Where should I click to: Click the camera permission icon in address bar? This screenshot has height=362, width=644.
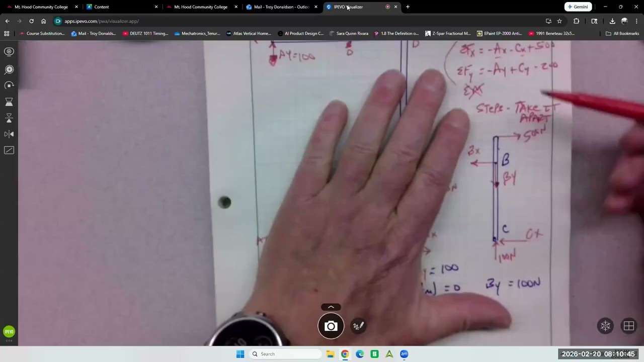tap(58, 21)
